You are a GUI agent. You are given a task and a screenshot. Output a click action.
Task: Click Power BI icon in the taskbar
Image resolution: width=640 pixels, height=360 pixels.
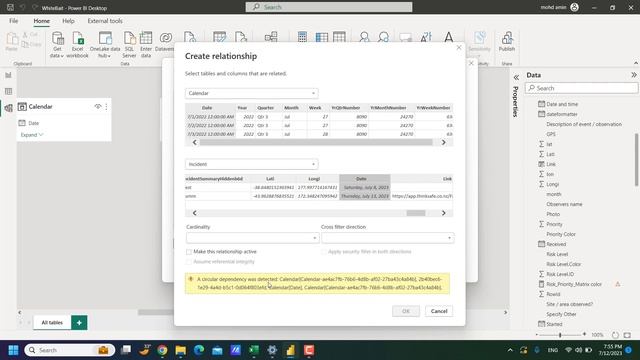[290, 350]
